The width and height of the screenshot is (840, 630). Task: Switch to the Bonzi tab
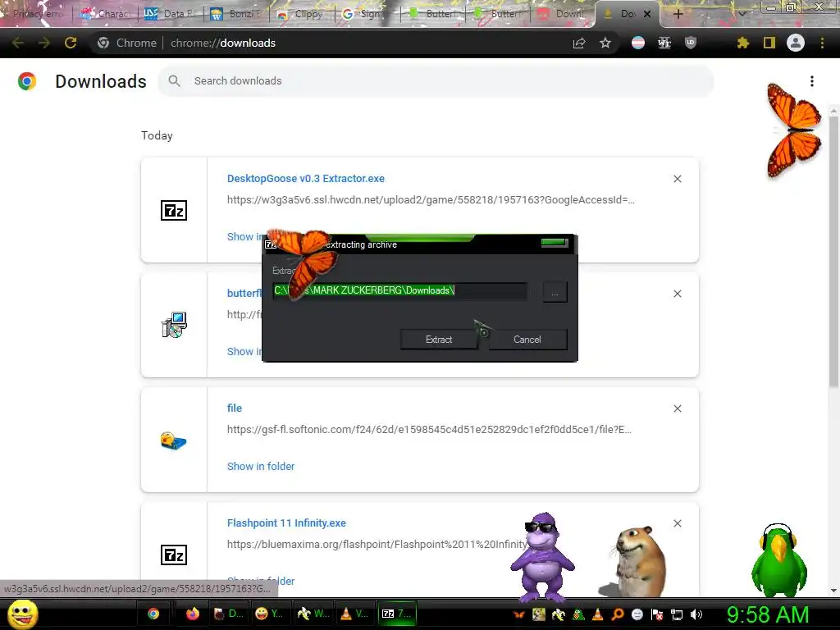[x=235, y=14]
